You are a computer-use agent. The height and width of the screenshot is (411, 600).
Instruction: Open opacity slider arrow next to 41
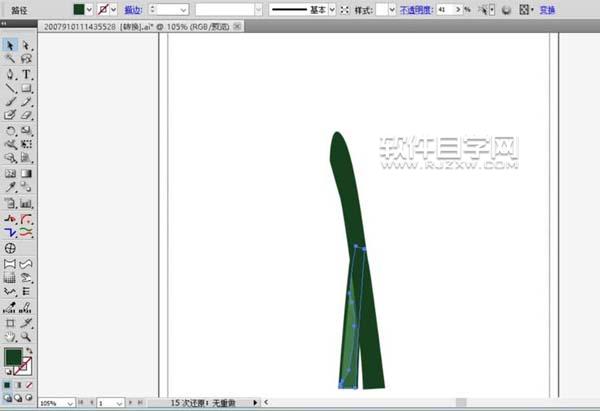coord(458,10)
